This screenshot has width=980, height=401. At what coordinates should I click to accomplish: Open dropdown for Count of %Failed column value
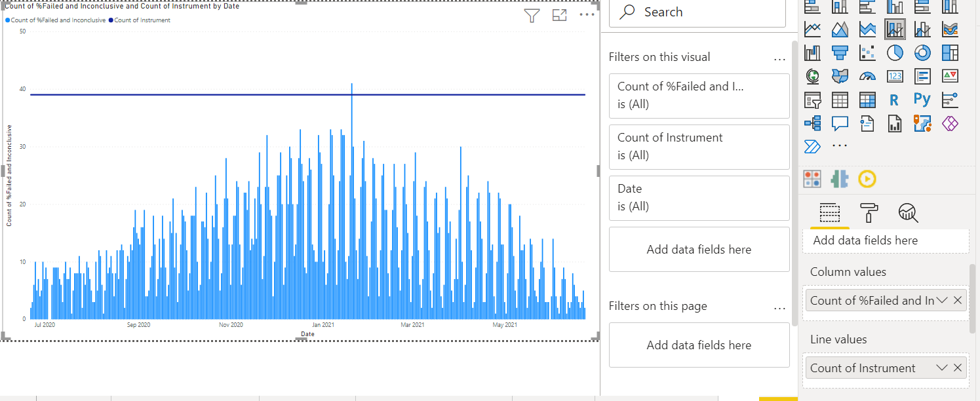pos(943,300)
